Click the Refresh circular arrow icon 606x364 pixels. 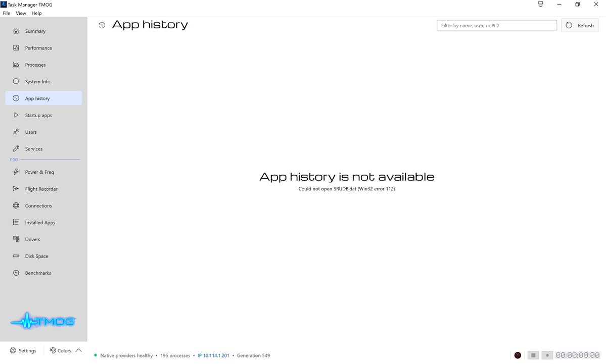569,25
